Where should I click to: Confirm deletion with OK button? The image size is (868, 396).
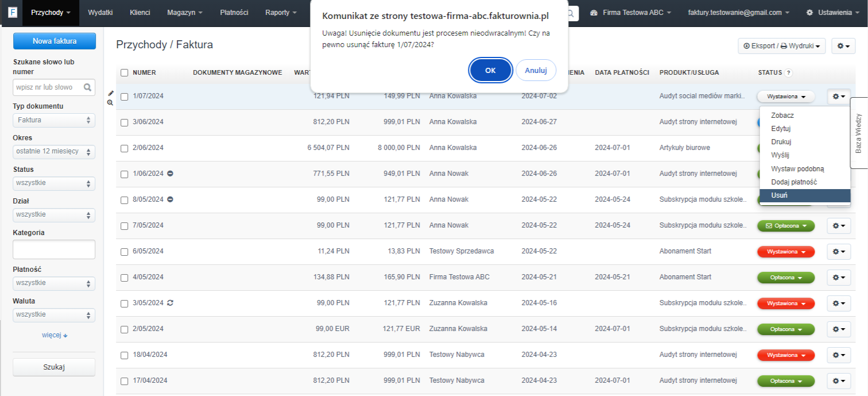(x=490, y=70)
